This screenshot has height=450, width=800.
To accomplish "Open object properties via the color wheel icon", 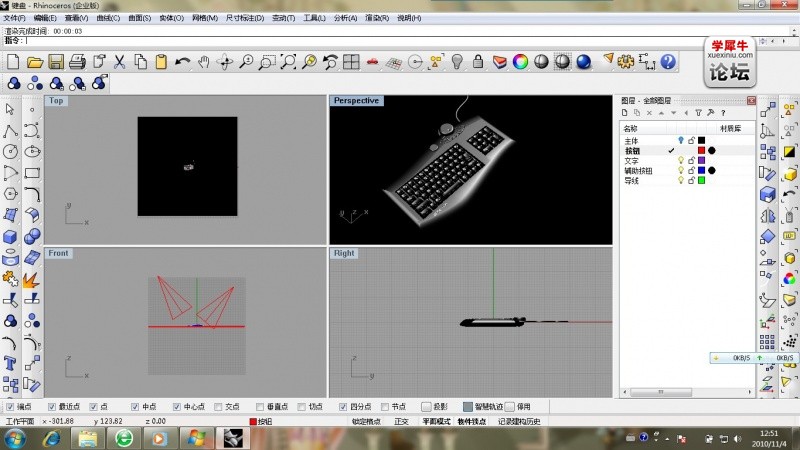I will 520,62.
